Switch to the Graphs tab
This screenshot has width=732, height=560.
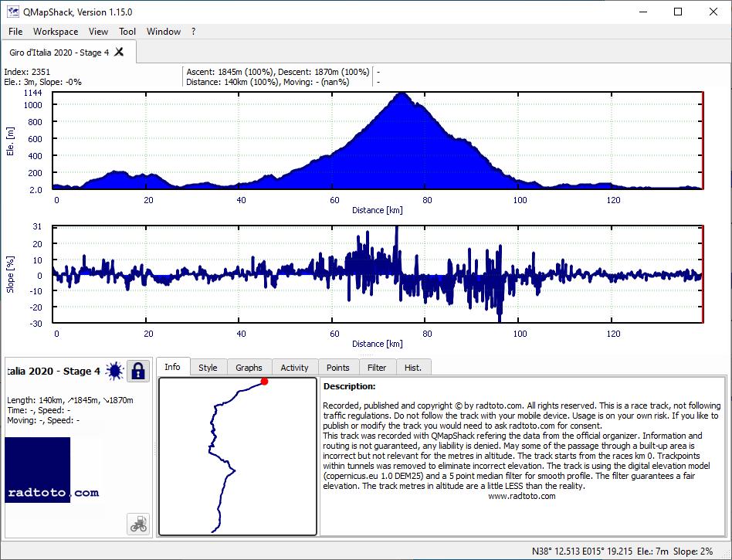(x=249, y=368)
